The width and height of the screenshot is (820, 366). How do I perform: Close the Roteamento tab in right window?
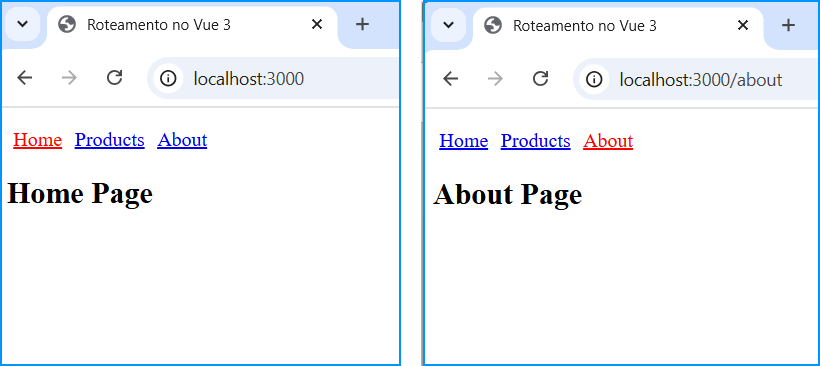click(743, 25)
